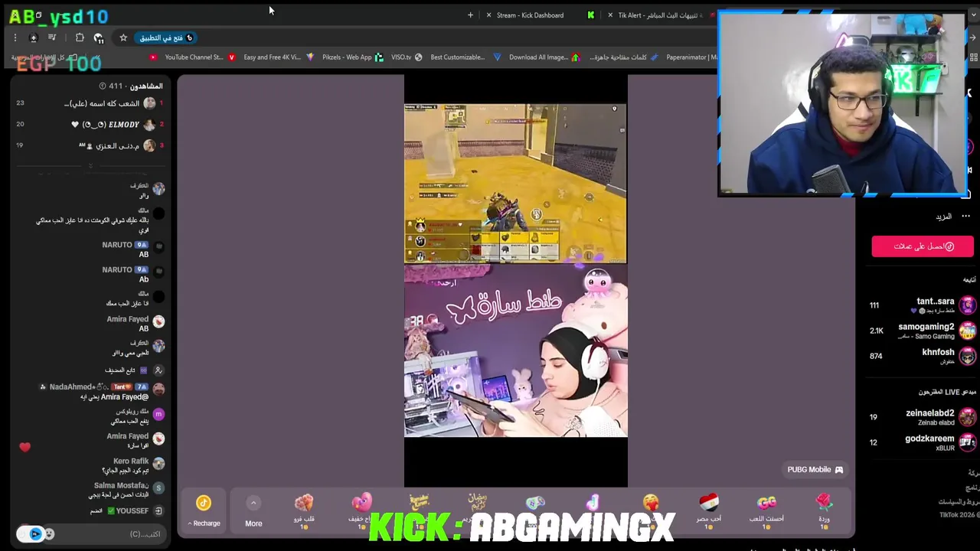
Task: Click the extension icon with badge 11
Action: 99,37
